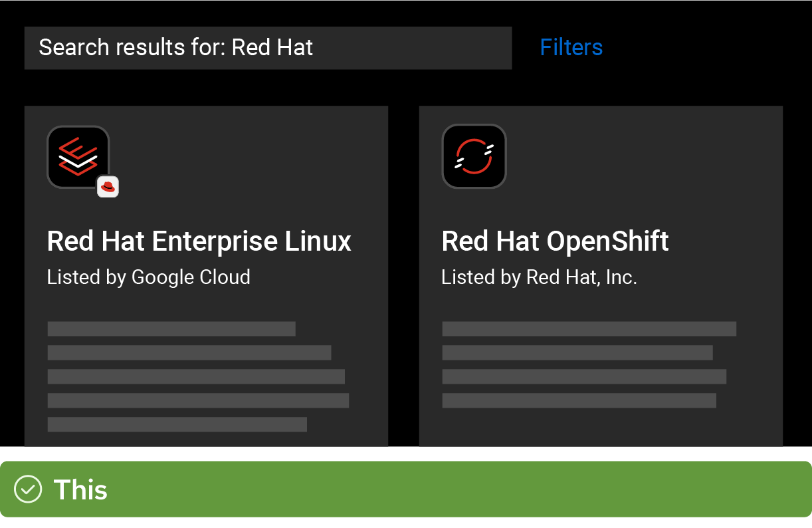Screen dimensions: 812x528
Task: Dismiss the green 'This' confirmation banner
Action: coord(406,489)
